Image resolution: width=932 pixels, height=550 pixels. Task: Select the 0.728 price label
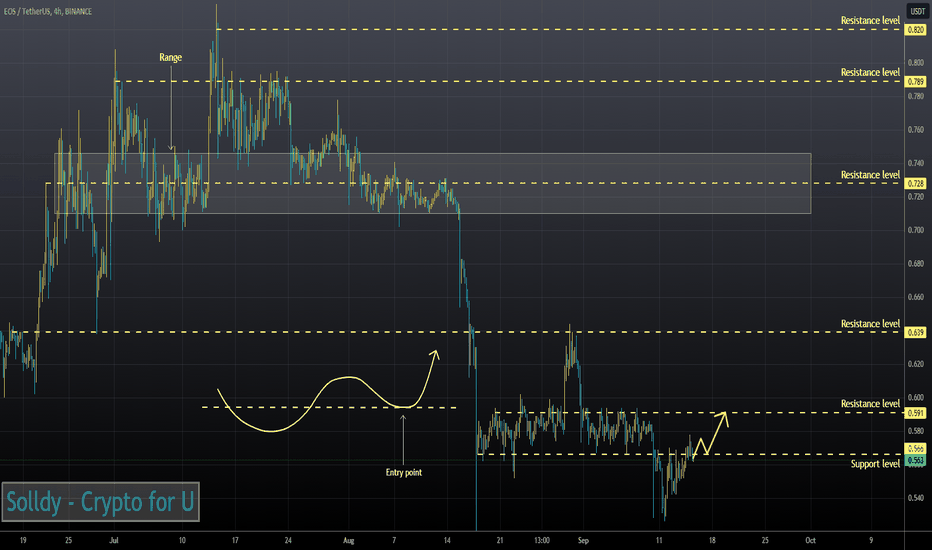click(916, 184)
